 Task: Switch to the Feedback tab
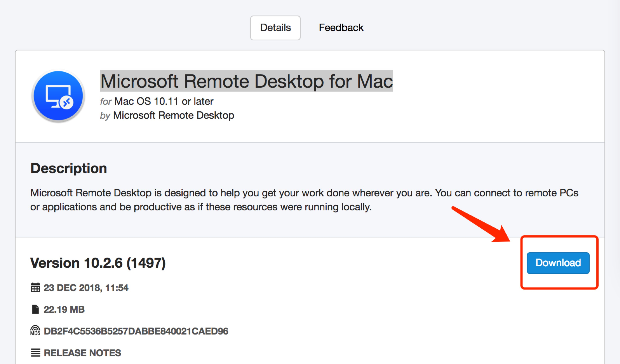tap(341, 27)
